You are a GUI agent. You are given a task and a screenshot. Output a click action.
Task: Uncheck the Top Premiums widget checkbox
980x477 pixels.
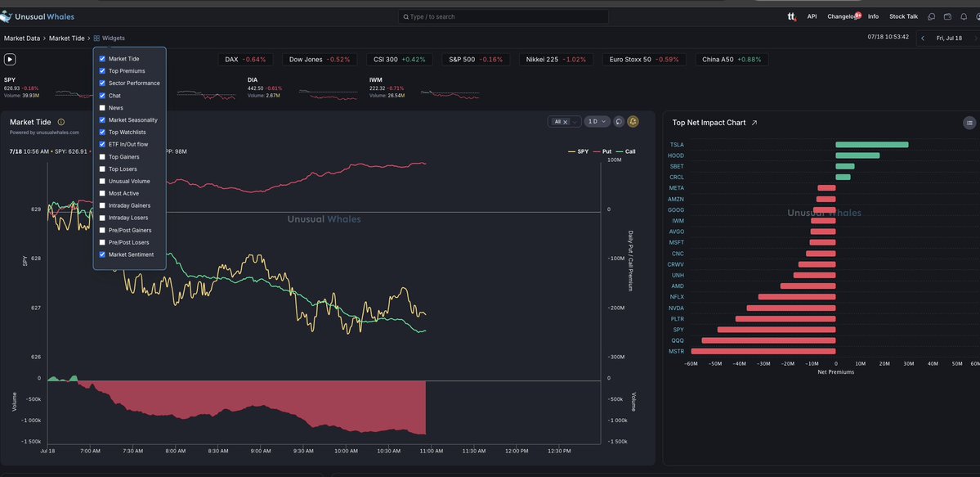102,70
